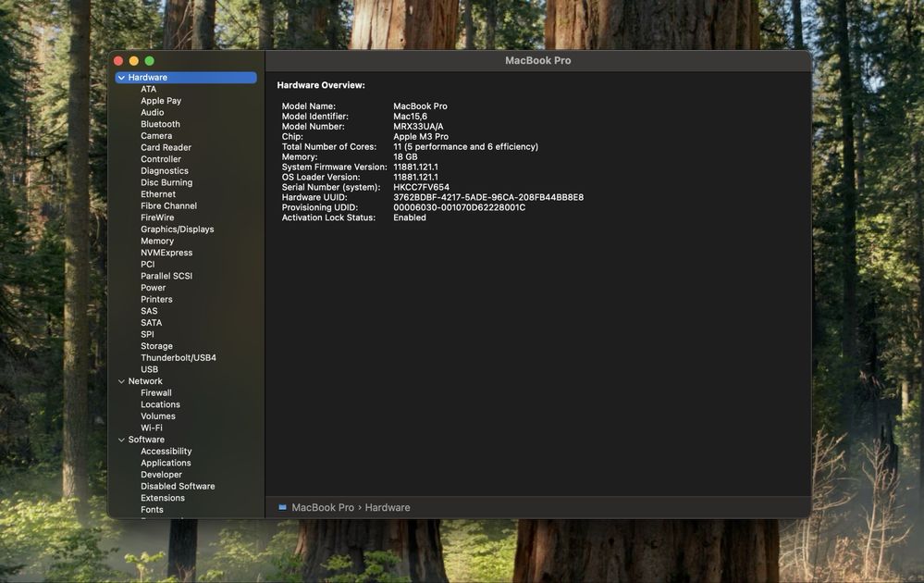Image resolution: width=924 pixels, height=583 pixels.
Task: Open Card Reader details
Action: pyautogui.click(x=166, y=147)
